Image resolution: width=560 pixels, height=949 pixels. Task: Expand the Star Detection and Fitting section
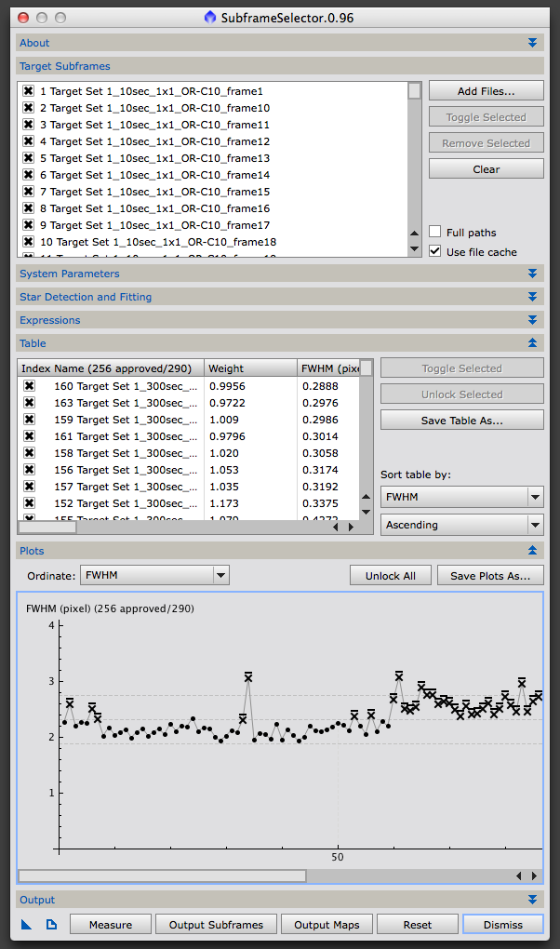point(279,297)
